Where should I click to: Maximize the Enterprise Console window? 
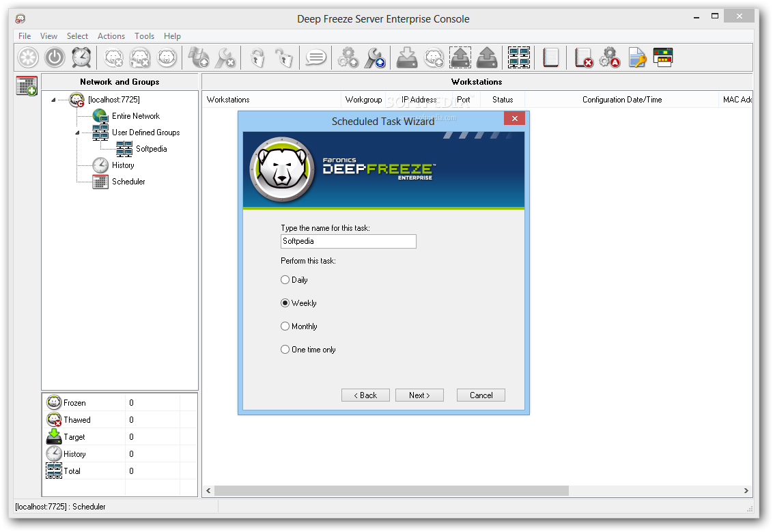click(715, 16)
